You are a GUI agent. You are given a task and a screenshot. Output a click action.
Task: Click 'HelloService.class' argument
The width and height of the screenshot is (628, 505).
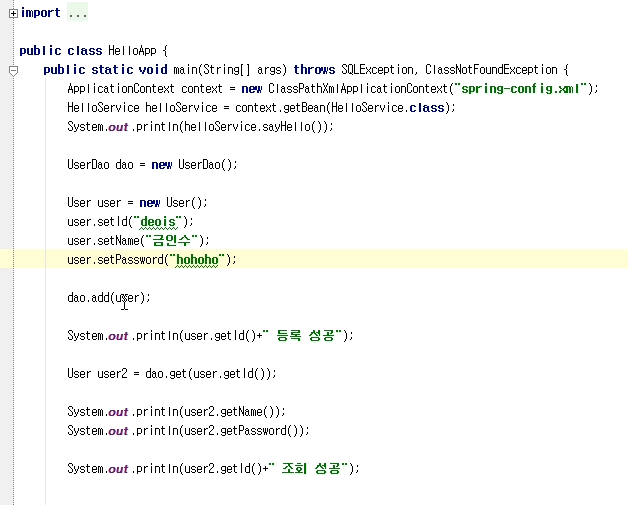[x=388, y=108]
